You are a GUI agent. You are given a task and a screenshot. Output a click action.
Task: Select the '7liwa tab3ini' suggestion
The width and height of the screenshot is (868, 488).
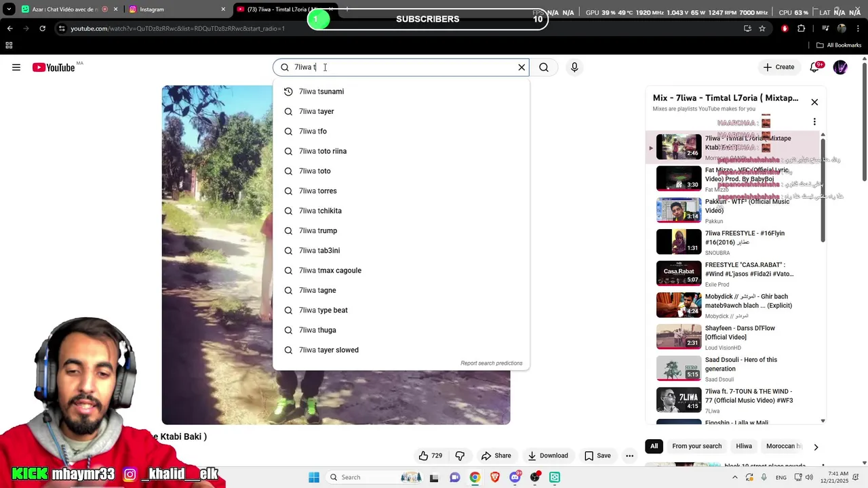pyautogui.click(x=401, y=251)
